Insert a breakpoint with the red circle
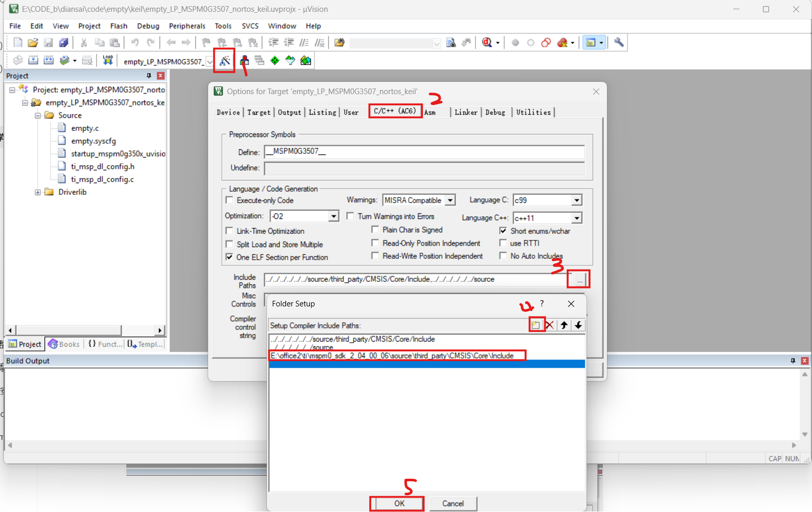The height and width of the screenshot is (512, 812). click(515, 43)
